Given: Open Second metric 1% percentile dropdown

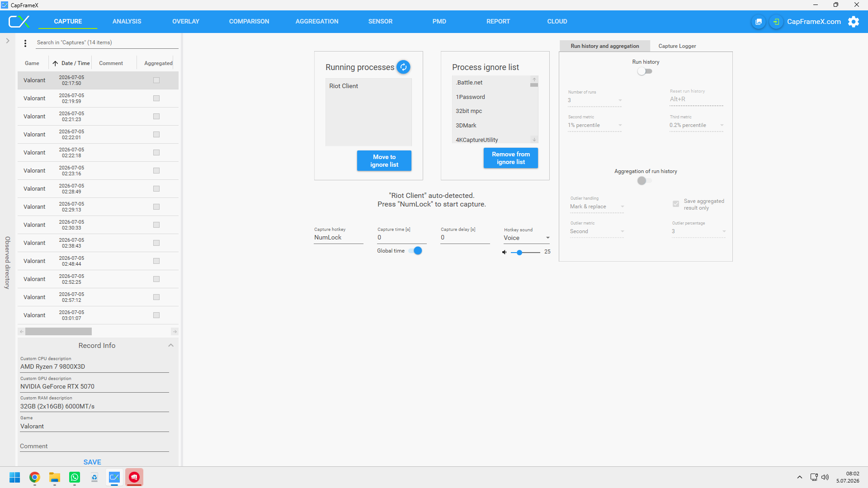Looking at the screenshot, I should [x=595, y=126].
